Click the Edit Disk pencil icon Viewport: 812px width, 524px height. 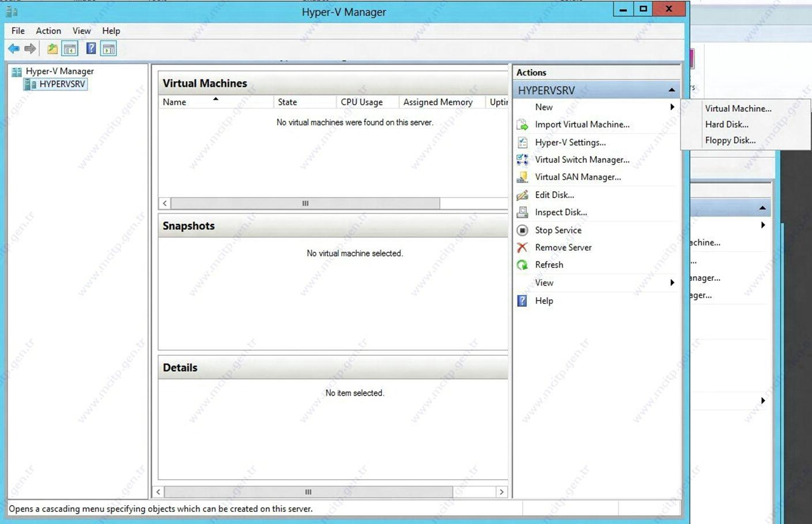pyautogui.click(x=522, y=195)
